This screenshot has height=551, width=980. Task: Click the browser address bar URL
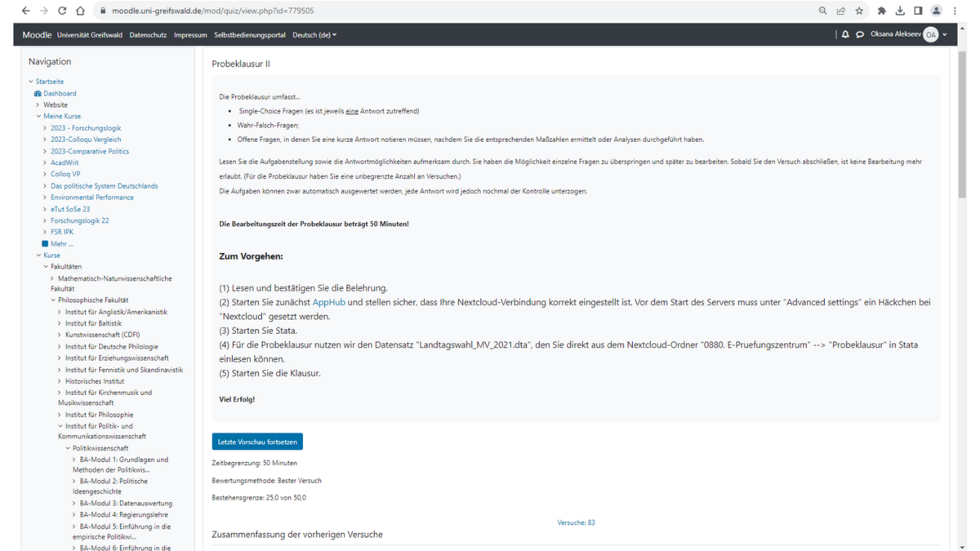pyautogui.click(x=212, y=11)
